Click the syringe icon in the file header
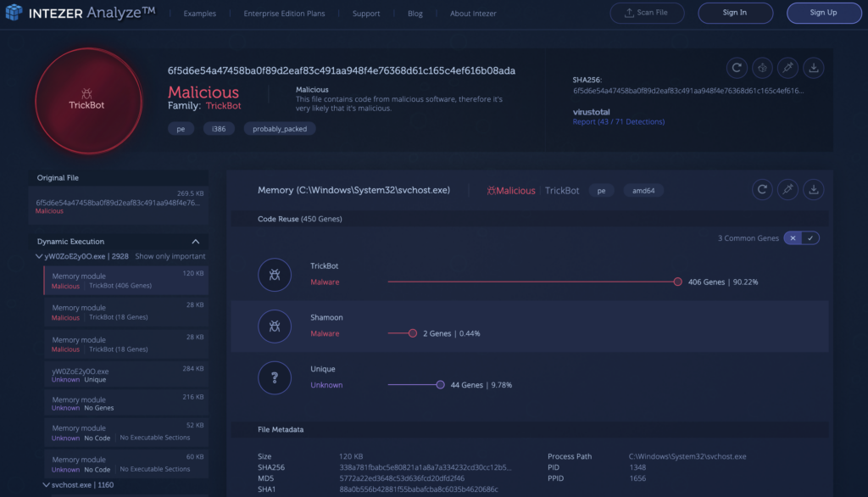 click(787, 68)
